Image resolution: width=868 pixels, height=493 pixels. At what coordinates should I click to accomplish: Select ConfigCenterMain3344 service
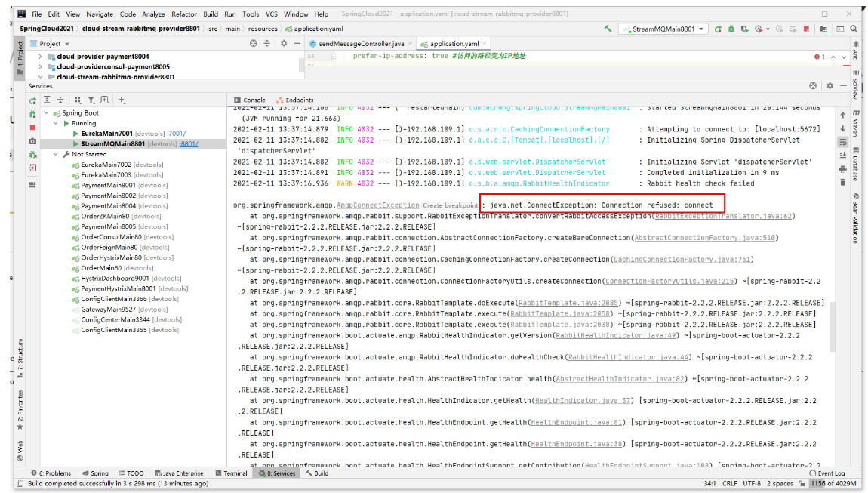pos(115,319)
